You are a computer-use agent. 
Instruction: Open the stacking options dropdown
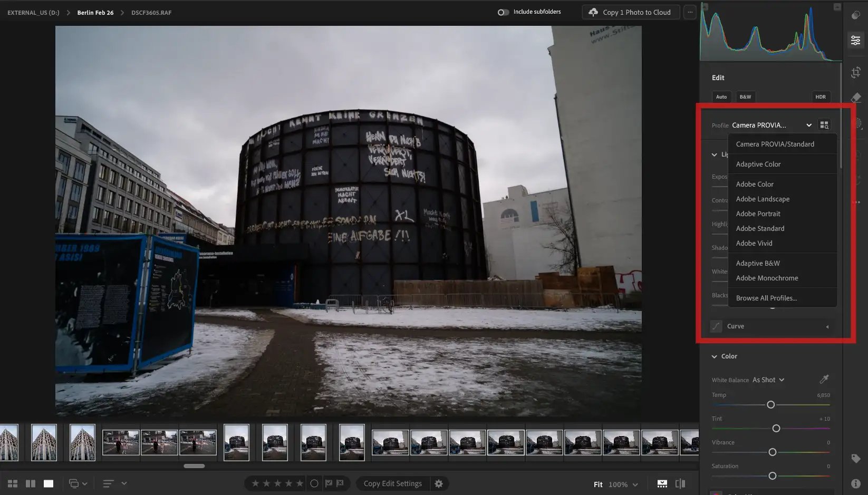pos(78,483)
